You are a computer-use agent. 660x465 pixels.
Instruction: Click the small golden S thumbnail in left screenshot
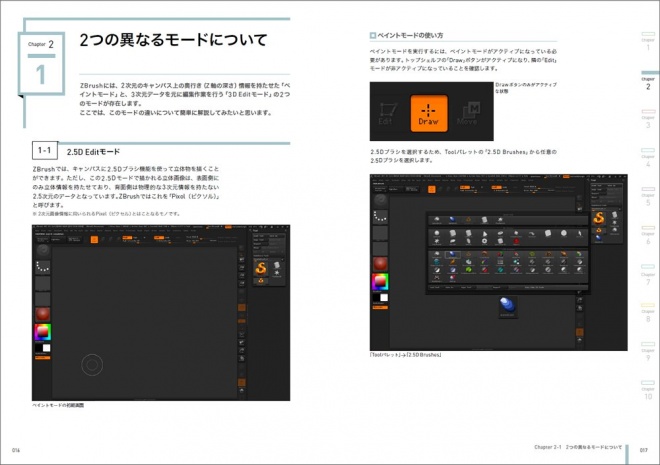[261, 281]
